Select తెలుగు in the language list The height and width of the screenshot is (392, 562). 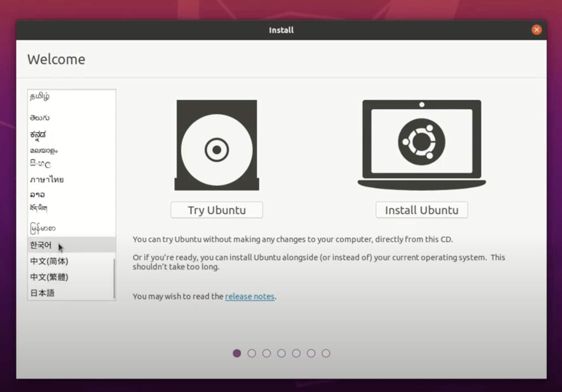[x=71, y=118]
